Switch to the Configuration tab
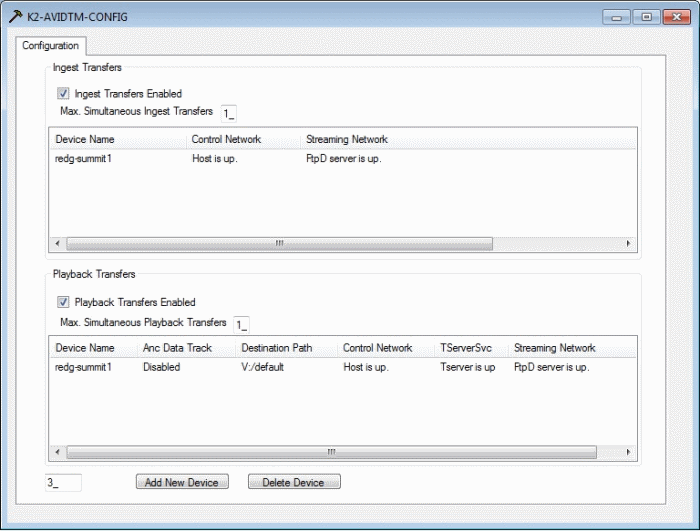The width and height of the screenshot is (700, 531). pos(51,46)
